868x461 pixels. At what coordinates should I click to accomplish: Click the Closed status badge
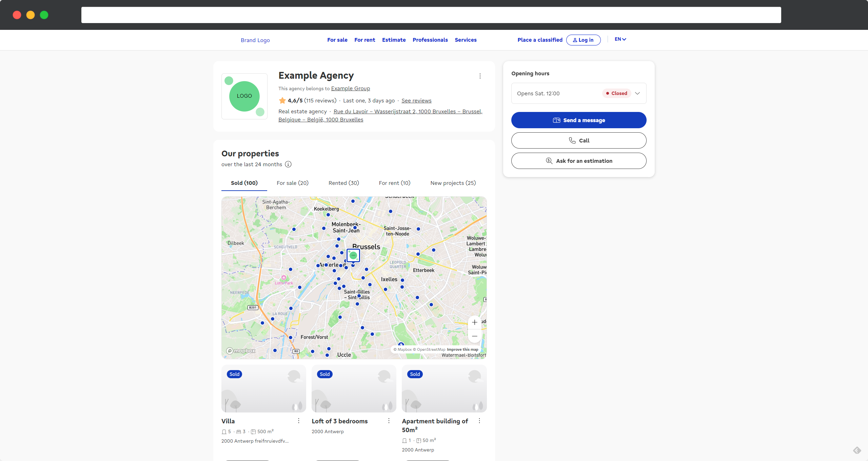tap(617, 93)
